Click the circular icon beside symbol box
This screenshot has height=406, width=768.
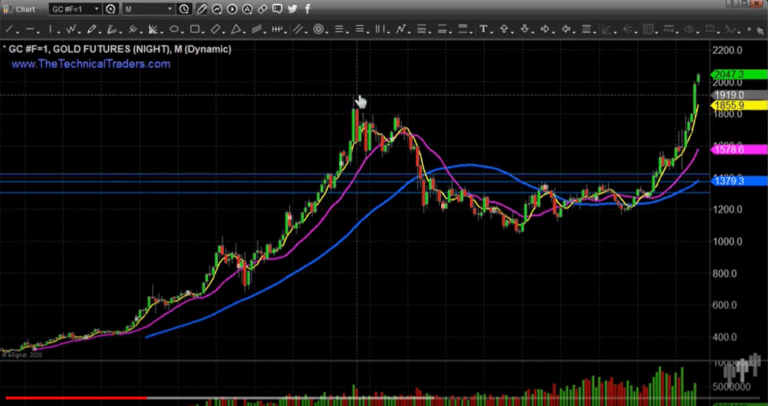click(111, 8)
